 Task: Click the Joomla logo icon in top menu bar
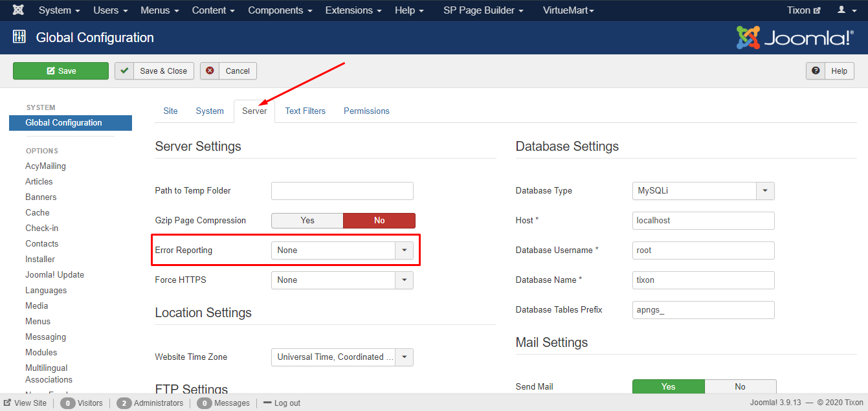click(x=19, y=10)
